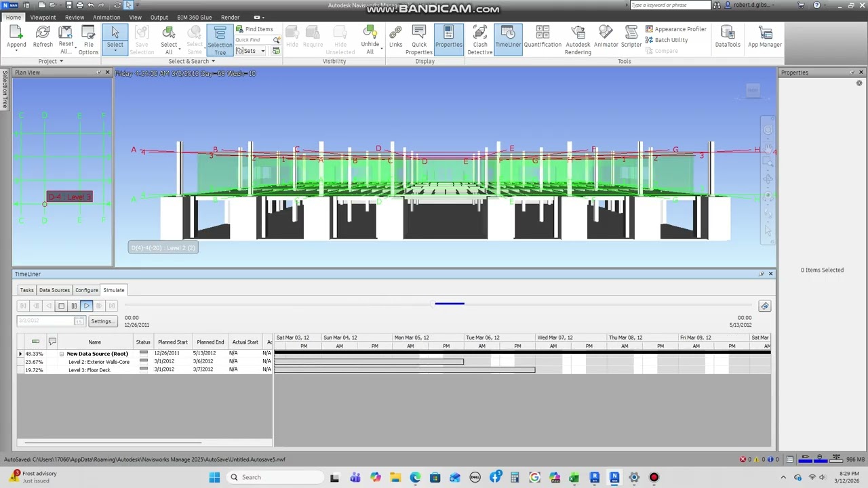The width and height of the screenshot is (868, 488).
Task: Switch to TimeLiner Tasks tab
Action: coord(26,290)
